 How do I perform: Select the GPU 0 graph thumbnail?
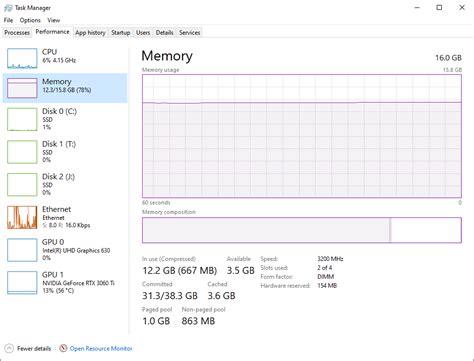22,250
